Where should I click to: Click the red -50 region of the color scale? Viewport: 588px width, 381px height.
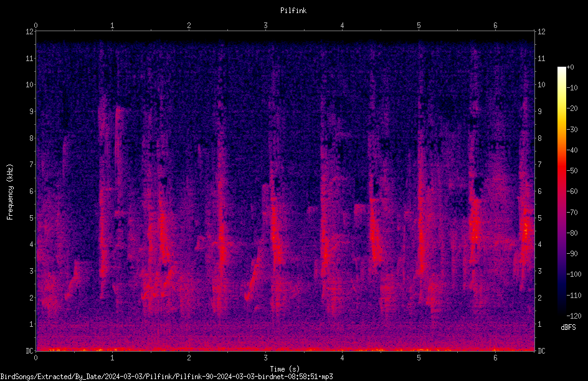(561, 170)
